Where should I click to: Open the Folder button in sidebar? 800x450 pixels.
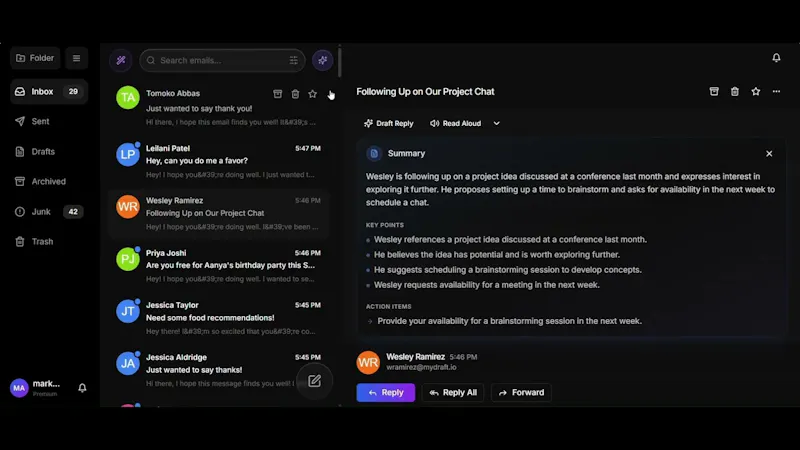pos(35,58)
